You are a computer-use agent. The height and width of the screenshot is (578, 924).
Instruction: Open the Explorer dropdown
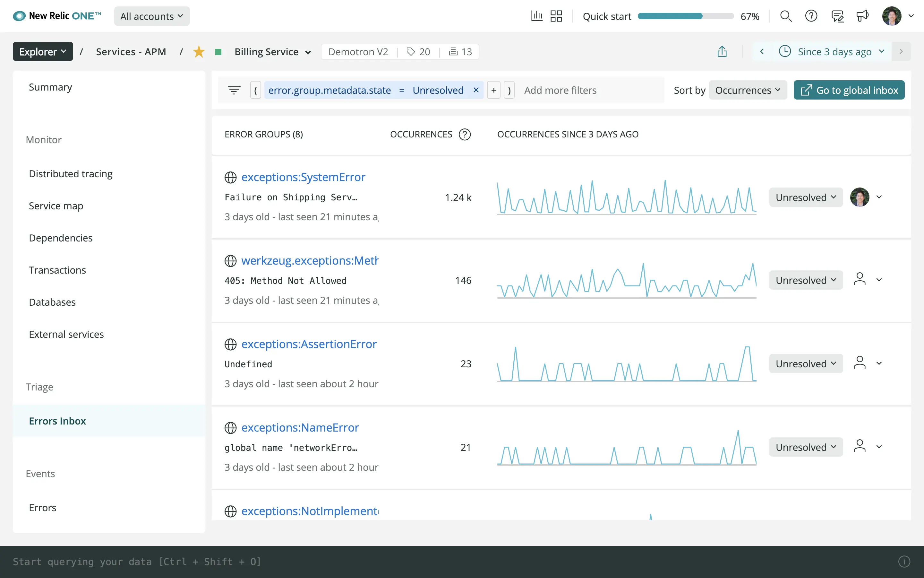[43, 51]
